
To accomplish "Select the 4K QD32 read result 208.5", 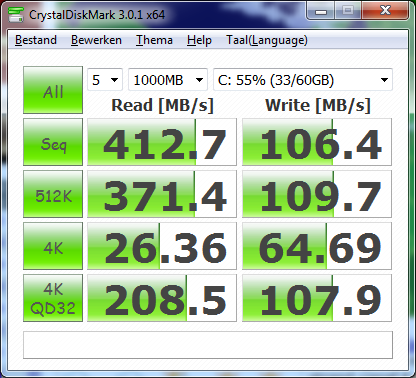I will (x=162, y=298).
